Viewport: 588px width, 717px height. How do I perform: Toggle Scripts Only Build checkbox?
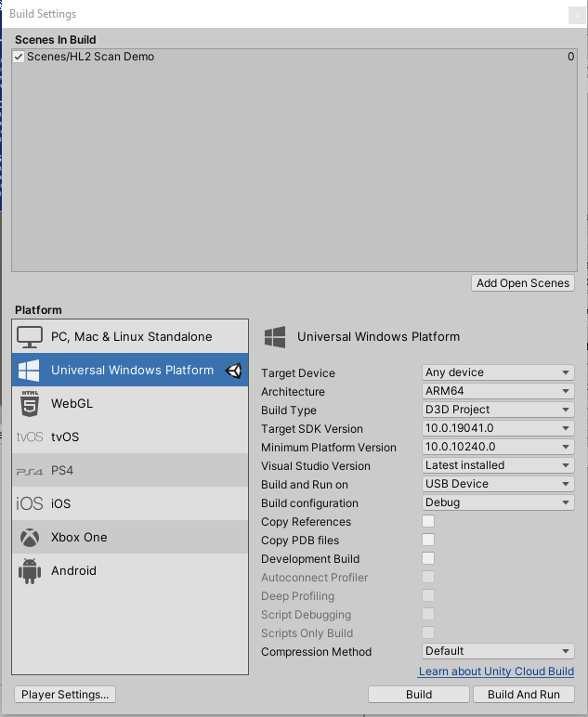point(428,632)
